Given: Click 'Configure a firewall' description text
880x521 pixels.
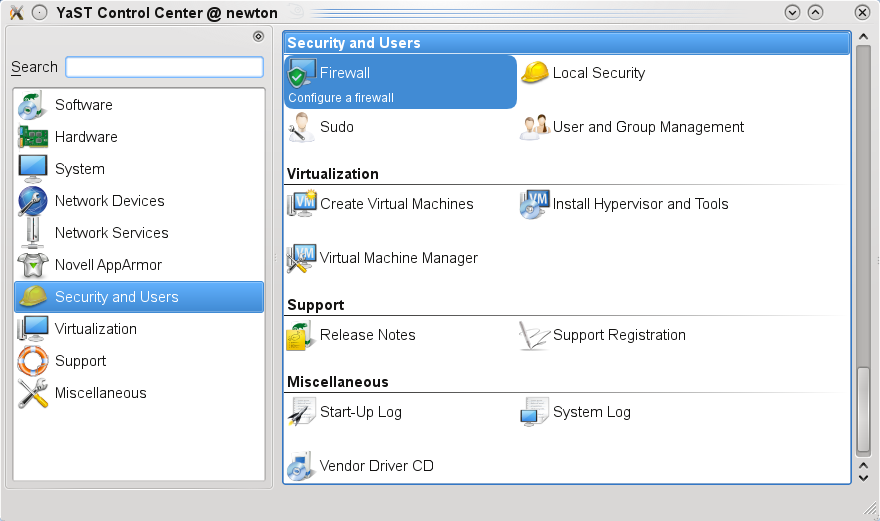Looking at the screenshot, I should click(341, 98).
